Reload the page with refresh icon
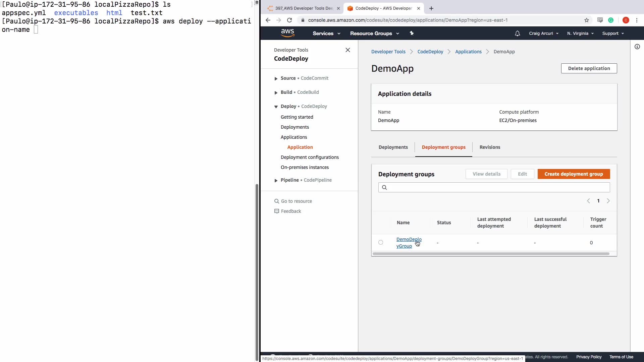The image size is (644, 362). tap(289, 20)
